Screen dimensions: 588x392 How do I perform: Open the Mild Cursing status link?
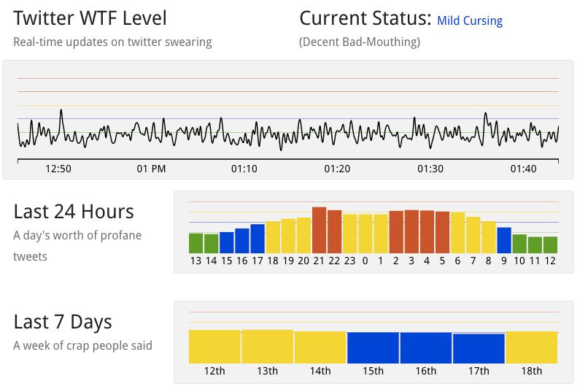click(470, 20)
